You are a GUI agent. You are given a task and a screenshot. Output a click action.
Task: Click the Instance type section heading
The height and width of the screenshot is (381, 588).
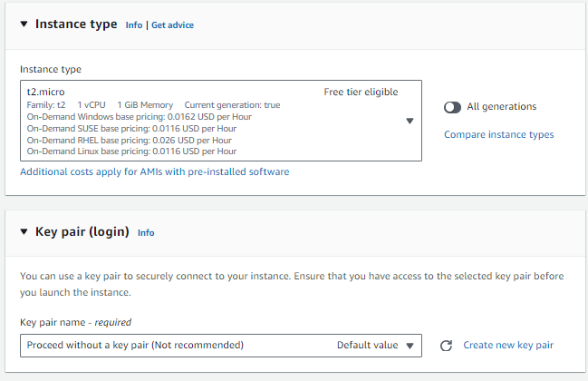pyautogui.click(x=76, y=24)
